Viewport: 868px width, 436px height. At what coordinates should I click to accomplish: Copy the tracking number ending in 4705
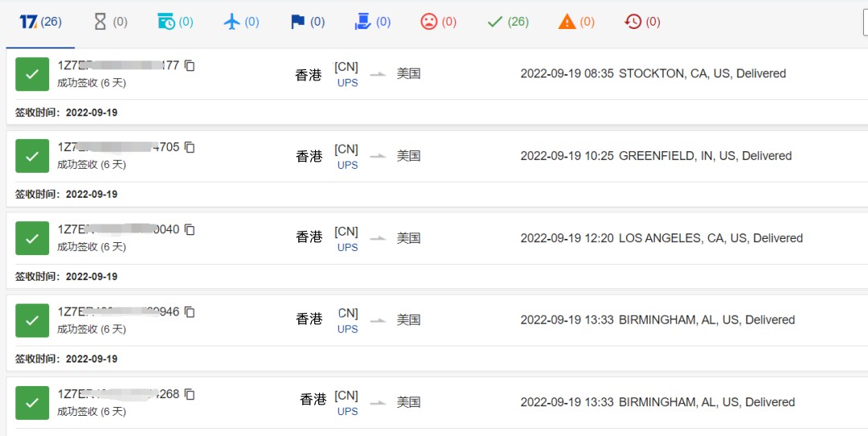point(190,147)
